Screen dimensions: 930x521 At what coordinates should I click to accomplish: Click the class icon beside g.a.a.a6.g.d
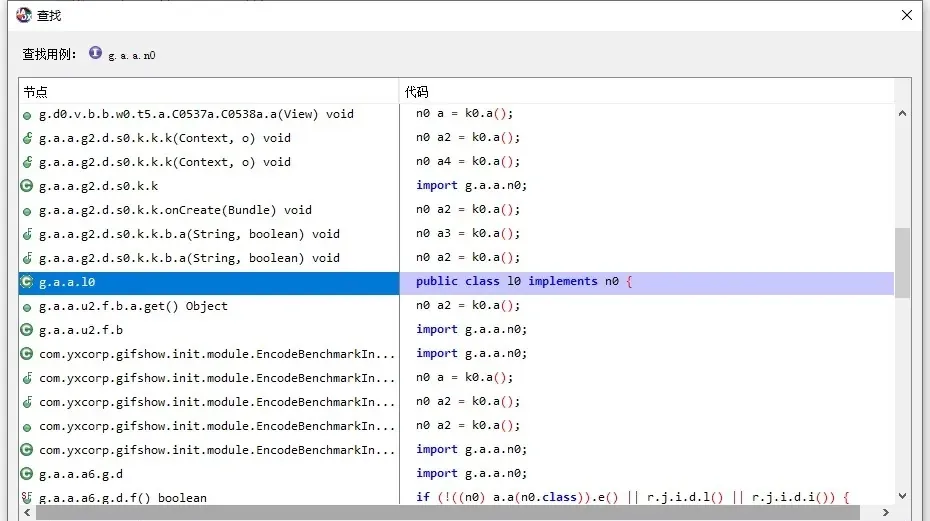coord(27,474)
